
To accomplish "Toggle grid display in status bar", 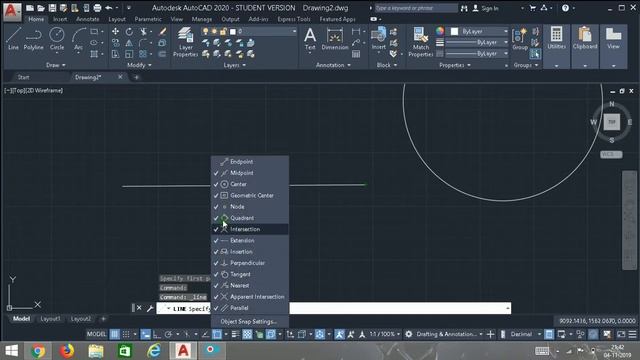I will coord(115,334).
